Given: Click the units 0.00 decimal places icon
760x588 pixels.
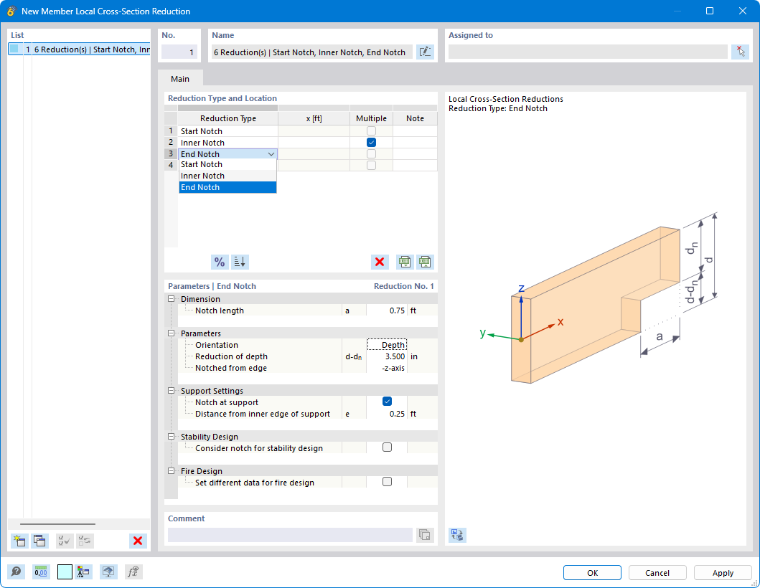Looking at the screenshot, I should tap(41, 572).
